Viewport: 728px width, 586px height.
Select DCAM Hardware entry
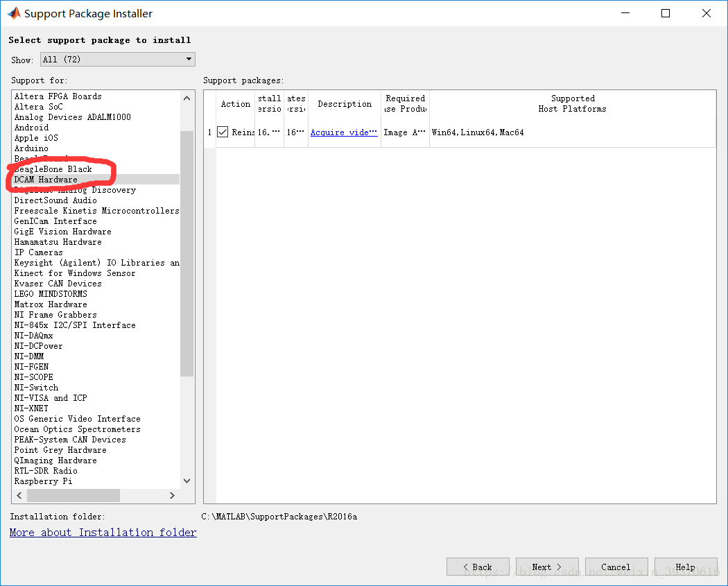pyautogui.click(x=96, y=179)
